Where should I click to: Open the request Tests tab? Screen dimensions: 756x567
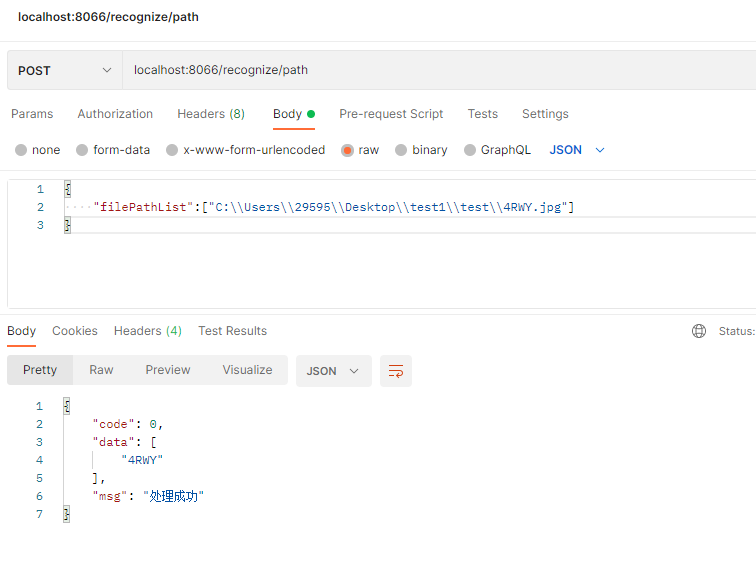click(x=483, y=114)
